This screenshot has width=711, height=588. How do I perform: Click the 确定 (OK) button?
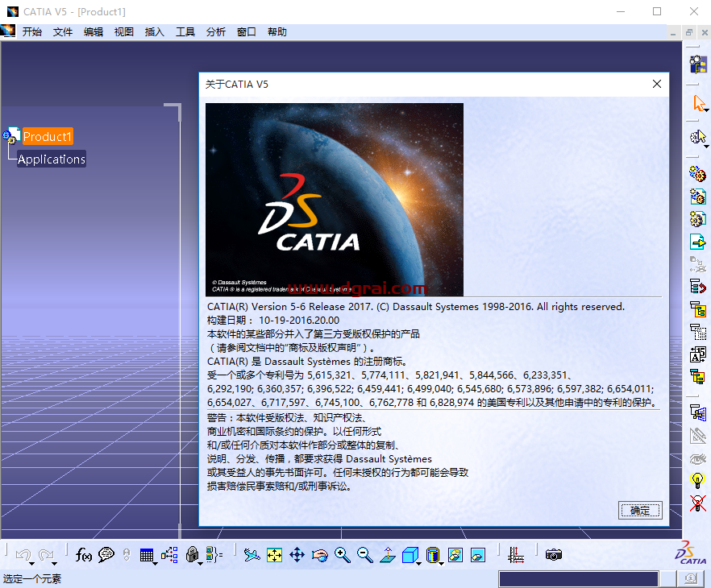(x=640, y=511)
